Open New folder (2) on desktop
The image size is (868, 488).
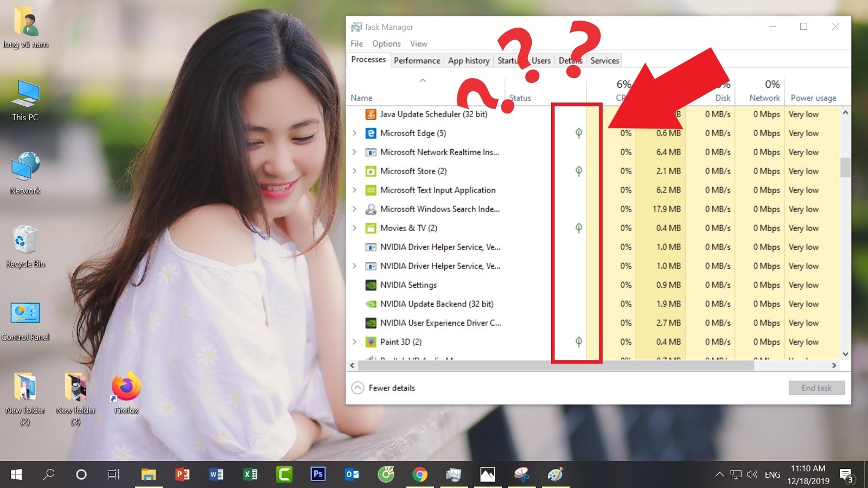[x=25, y=399]
